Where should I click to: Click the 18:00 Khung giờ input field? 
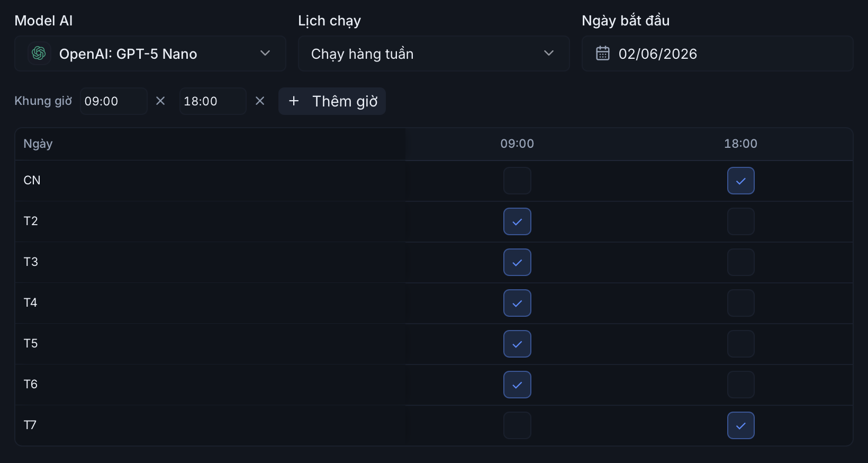(213, 101)
